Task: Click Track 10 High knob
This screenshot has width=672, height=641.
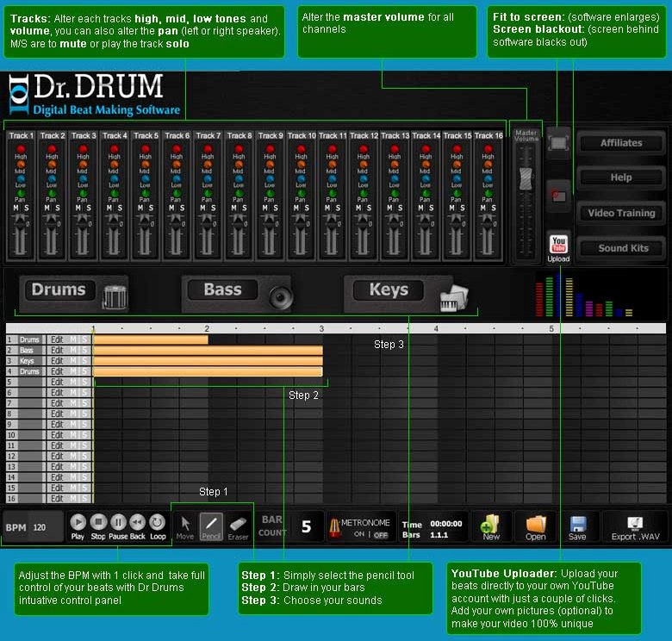Action: [x=302, y=149]
